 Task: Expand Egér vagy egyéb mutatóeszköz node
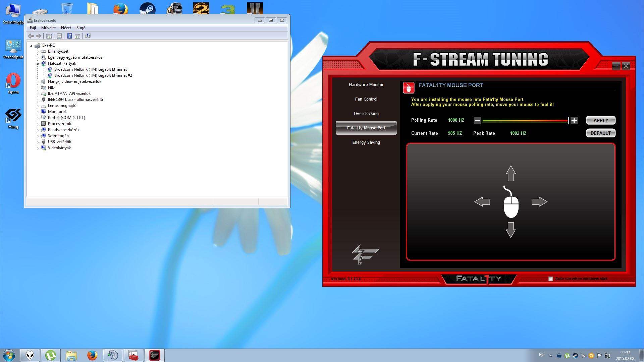click(x=38, y=58)
